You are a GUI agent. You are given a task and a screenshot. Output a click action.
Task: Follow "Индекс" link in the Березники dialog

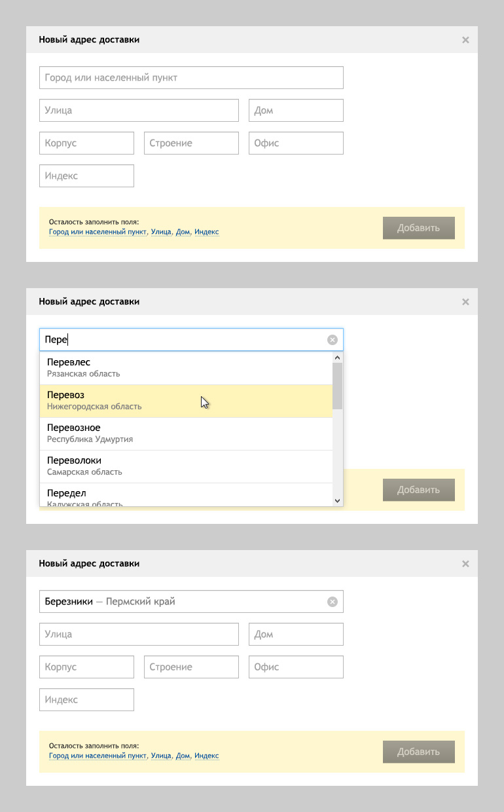(206, 756)
